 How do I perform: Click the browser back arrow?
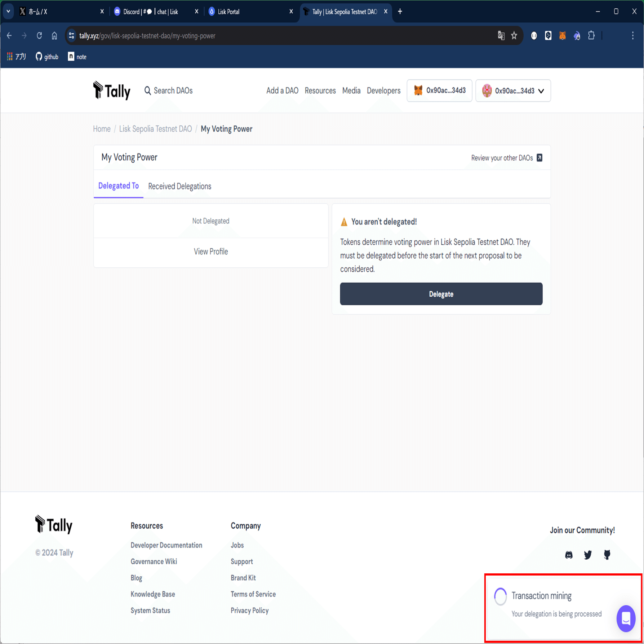pos(9,36)
